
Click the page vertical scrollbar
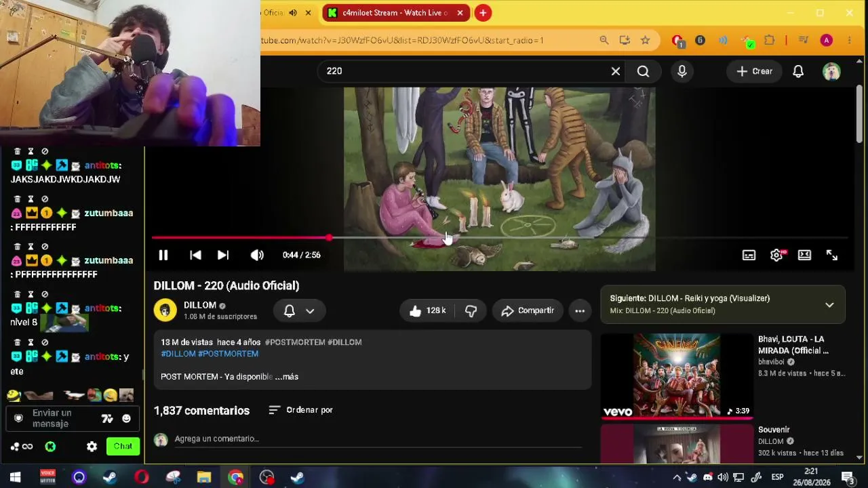(859, 115)
